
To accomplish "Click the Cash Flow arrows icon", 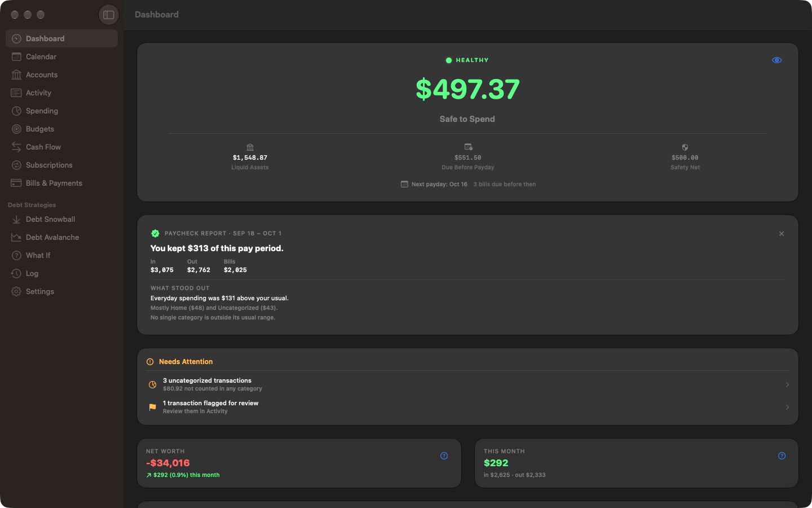I will [x=16, y=147].
